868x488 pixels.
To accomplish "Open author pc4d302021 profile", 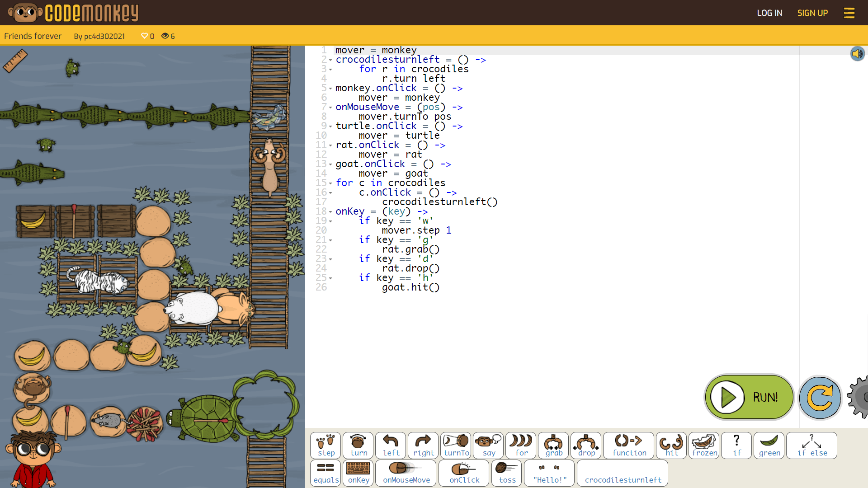I will 104,36.
